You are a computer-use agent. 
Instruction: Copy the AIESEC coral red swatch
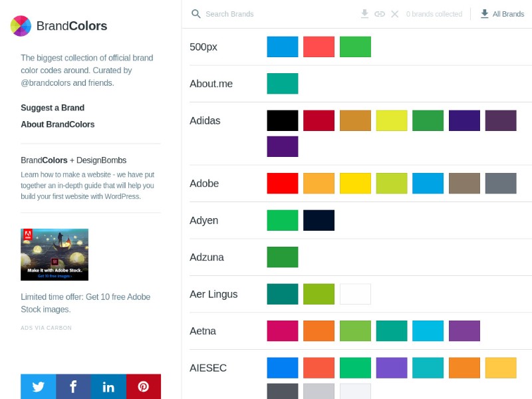pos(319,368)
